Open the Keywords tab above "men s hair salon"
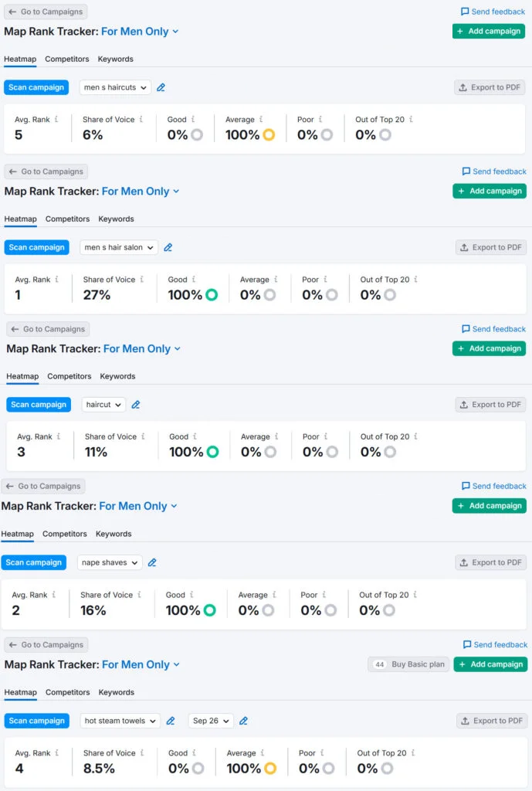Screen dimensions: 532x791 pyautogui.click(x=117, y=219)
